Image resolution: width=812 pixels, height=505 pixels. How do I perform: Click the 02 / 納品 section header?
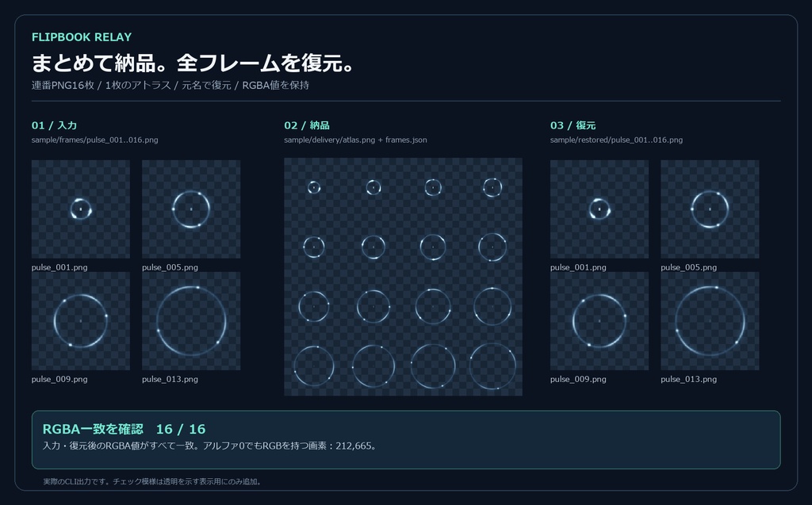[x=307, y=125]
